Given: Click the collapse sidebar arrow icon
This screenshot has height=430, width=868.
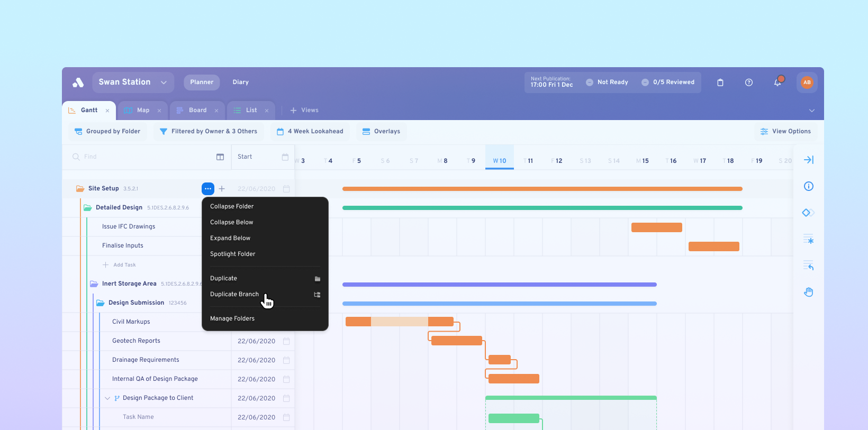Looking at the screenshot, I should 808,160.
